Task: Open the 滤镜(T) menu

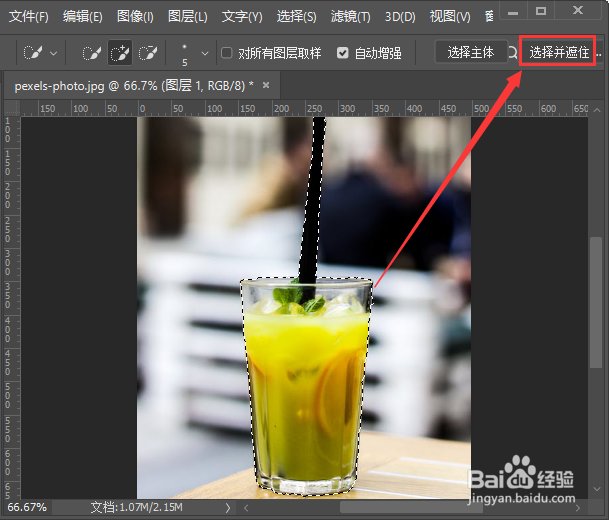Action: pyautogui.click(x=350, y=17)
